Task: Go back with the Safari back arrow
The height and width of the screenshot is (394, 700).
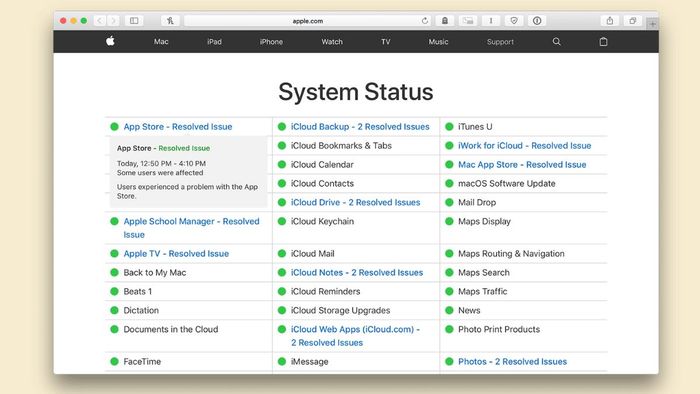Action: [x=100, y=21]
